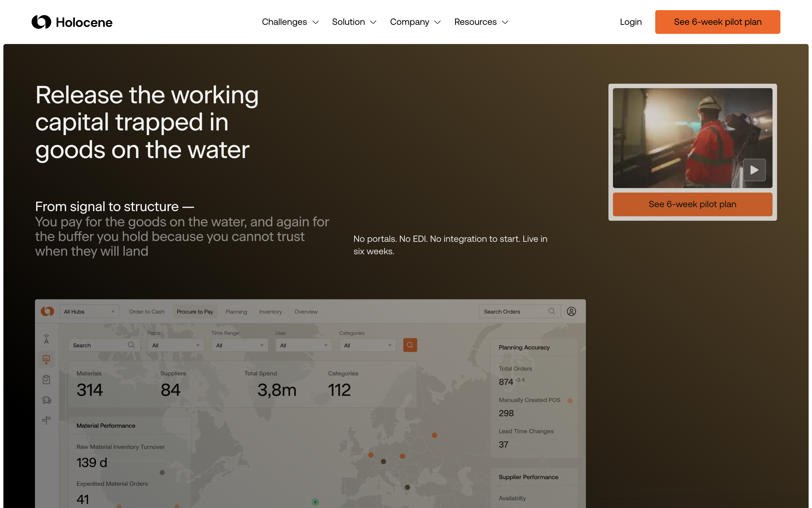This screenshot has width=812, height=508.
Task: Click orange dot beside Manually Created POS
Action: (x=570, y=400)
